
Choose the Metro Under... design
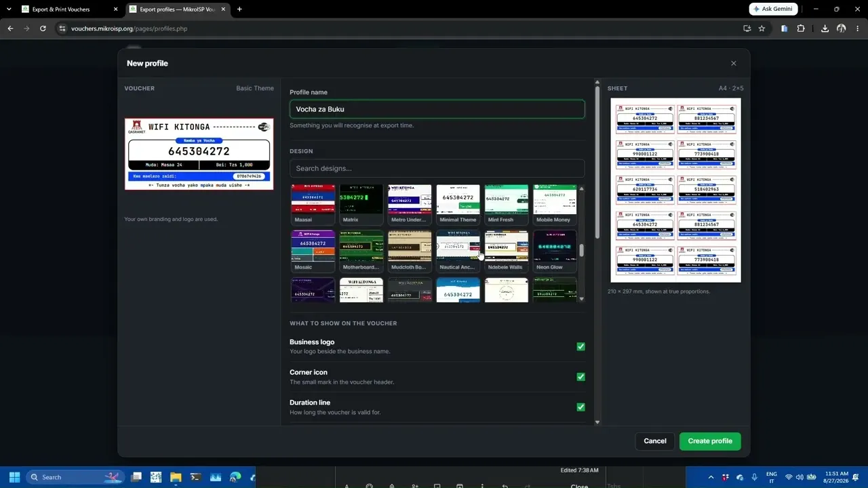point(410,205)
